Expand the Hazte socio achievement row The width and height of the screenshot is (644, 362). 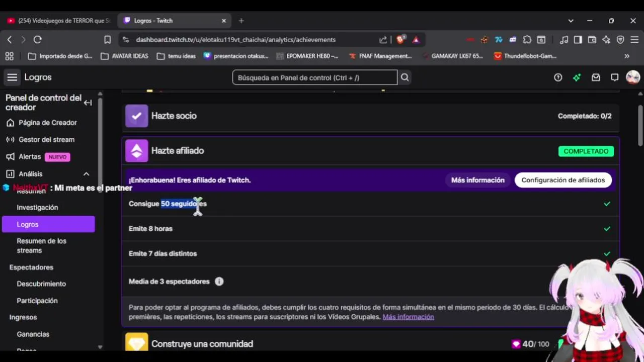pos(370,116)
